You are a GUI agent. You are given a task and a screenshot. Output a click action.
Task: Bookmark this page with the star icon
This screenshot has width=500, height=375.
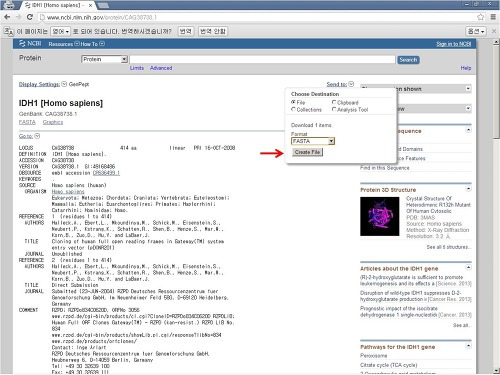click(x=481, y=17)
